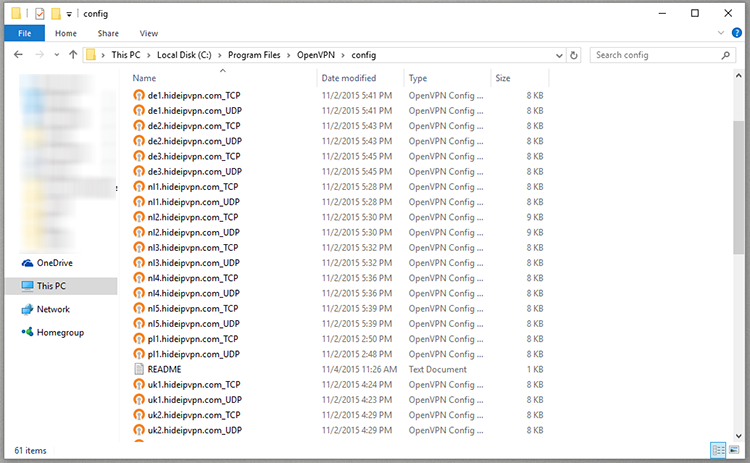Open the Share ribbon tab
The height and width of the screenshot is (463, 750).
click(108, 33)
